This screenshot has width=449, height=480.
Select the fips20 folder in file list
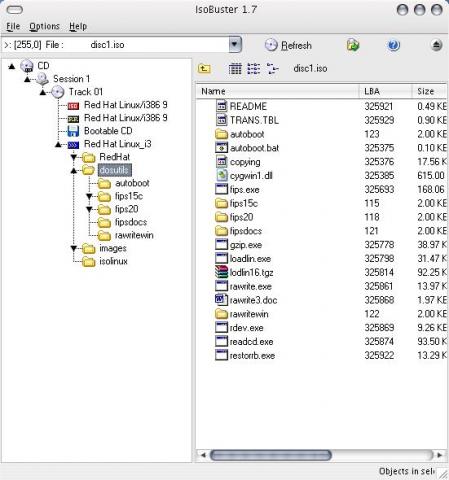(x=241, y=217)
